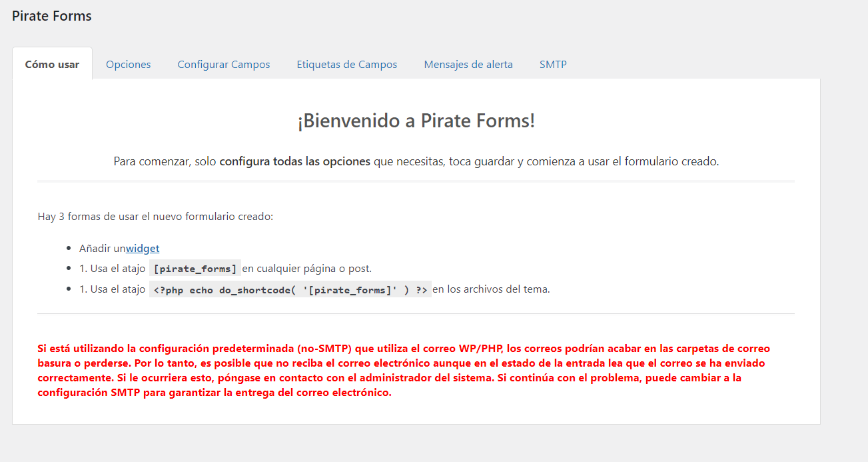The image size is (868, 462).
Task: Click the bold 'configura todas las opciones' text
Action: click(x=294, y=161)
